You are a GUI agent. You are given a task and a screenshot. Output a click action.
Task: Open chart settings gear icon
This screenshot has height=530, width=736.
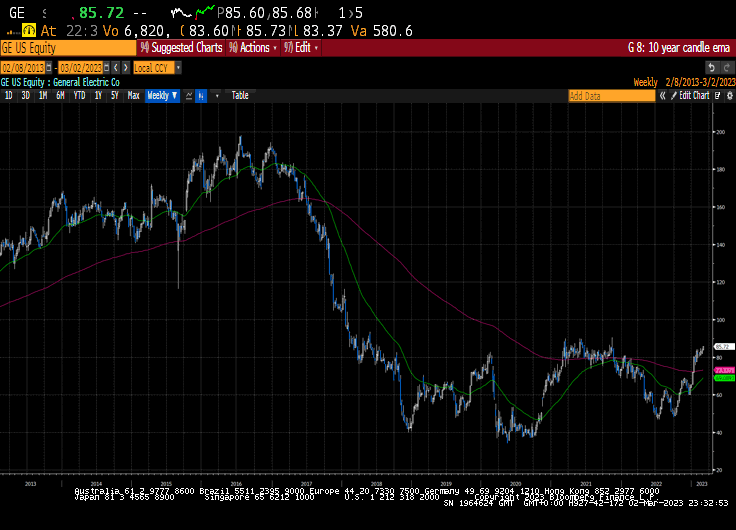coord(729,96)
